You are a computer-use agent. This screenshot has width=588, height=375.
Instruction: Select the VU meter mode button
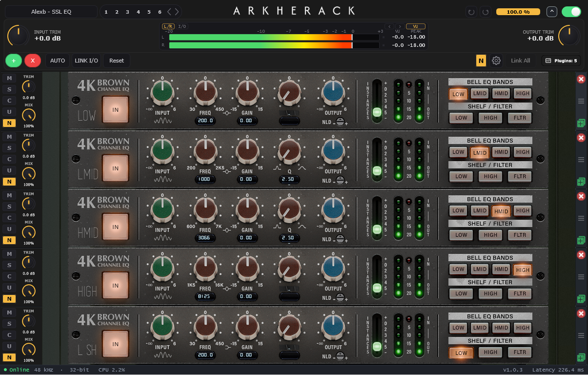416,26
